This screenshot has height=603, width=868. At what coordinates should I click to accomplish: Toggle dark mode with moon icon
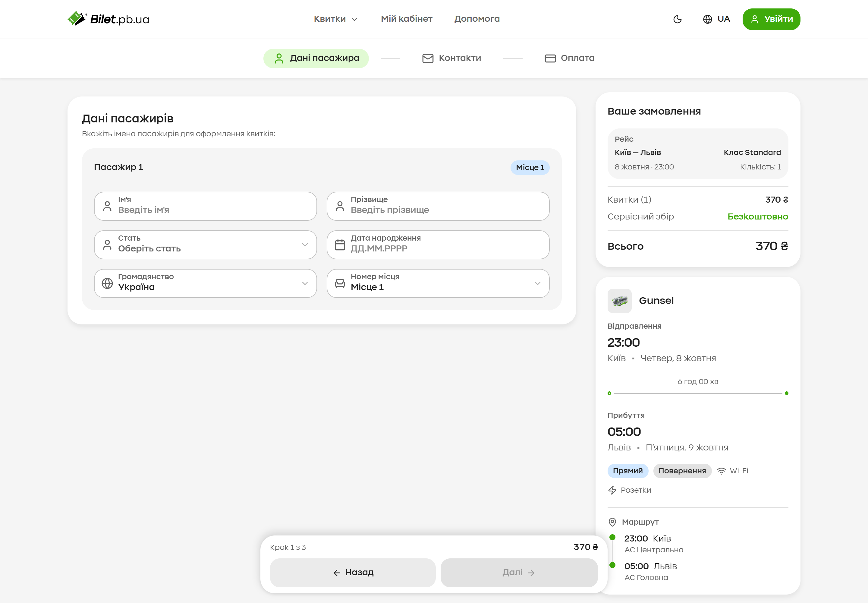click(677, 19)
